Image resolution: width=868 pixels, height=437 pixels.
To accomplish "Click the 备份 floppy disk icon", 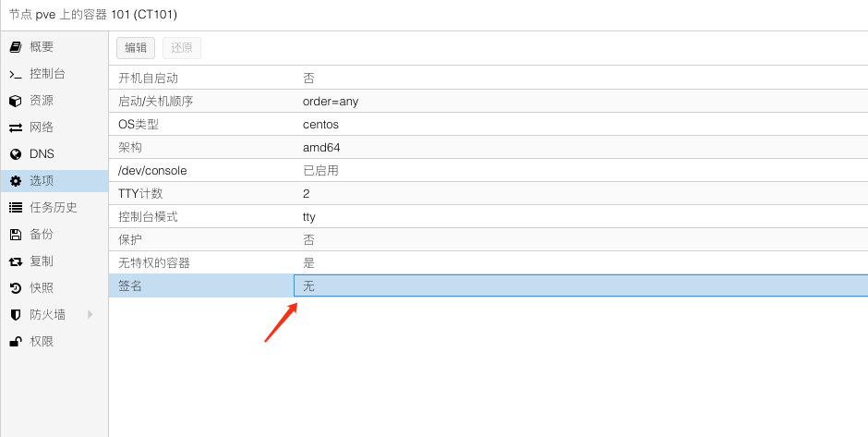I will point(15,235).
